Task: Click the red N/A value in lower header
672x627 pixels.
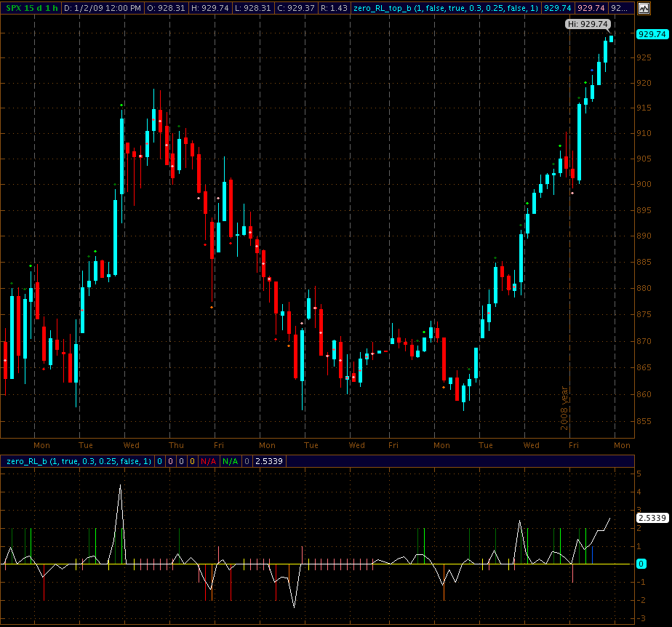Action: pyautogui.click(x=209, y=461)
